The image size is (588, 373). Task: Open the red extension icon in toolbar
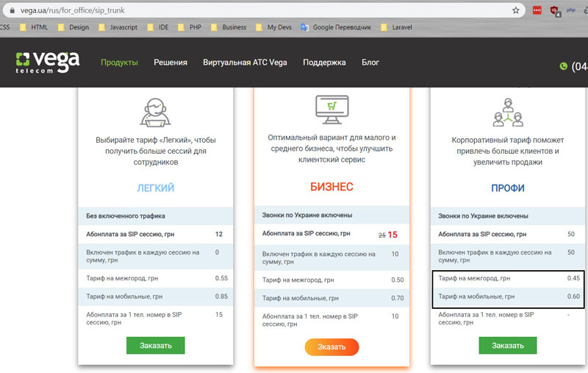click(x=537, y=10)
